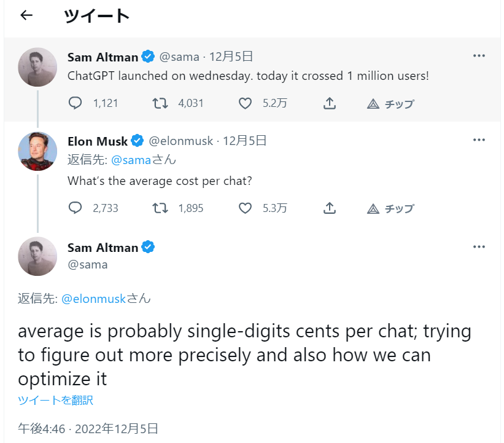Send a tip on Sam Altman's tweet
504x443 pixels.
tap(390, 104)
